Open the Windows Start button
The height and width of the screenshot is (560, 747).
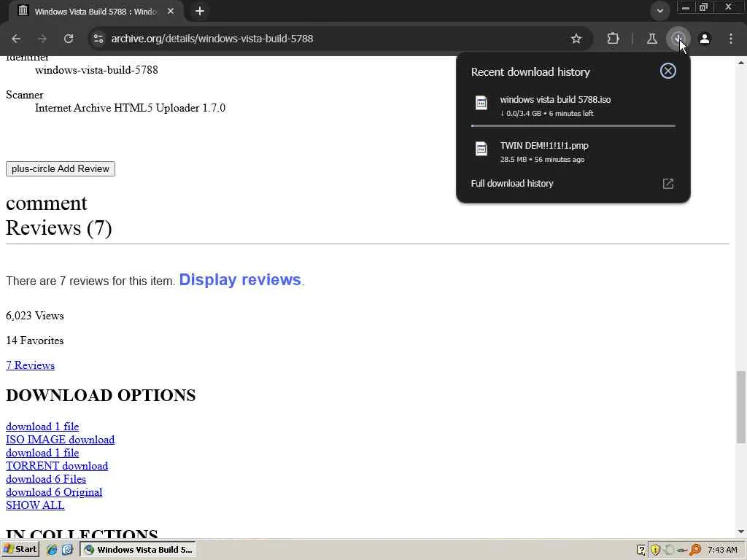[x=20, y=550]
